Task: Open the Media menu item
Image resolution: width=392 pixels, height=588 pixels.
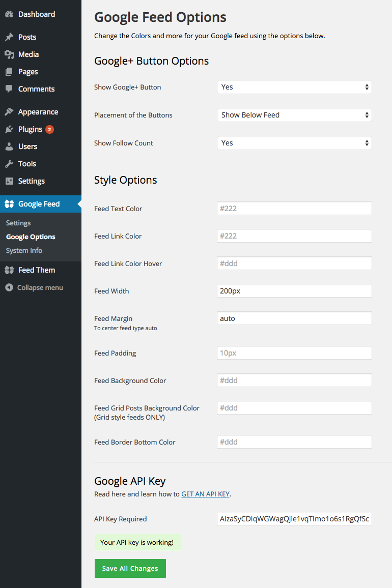Action: (41, 54)
